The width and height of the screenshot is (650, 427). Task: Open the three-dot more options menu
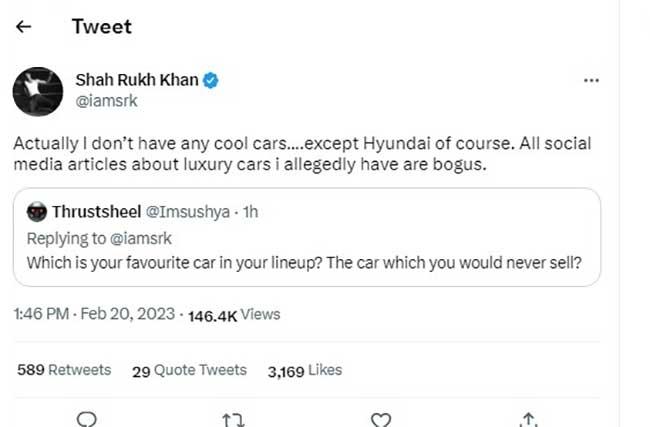591,80
